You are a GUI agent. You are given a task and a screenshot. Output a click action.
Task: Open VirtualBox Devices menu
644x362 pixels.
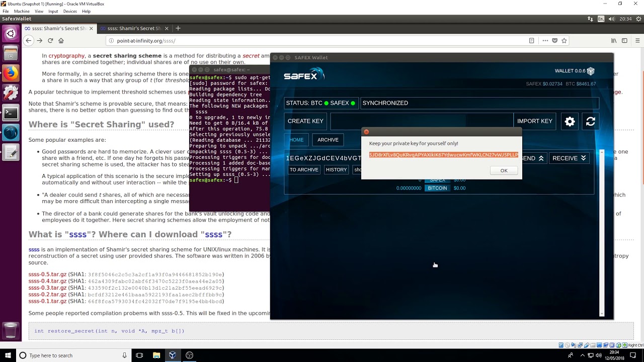point(70,11)
